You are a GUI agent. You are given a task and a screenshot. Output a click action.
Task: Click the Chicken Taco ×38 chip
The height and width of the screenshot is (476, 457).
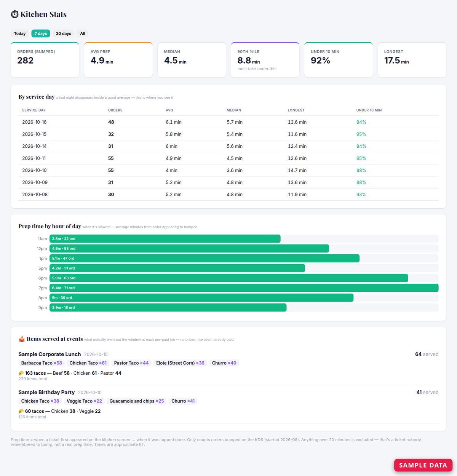coord(40,401)
